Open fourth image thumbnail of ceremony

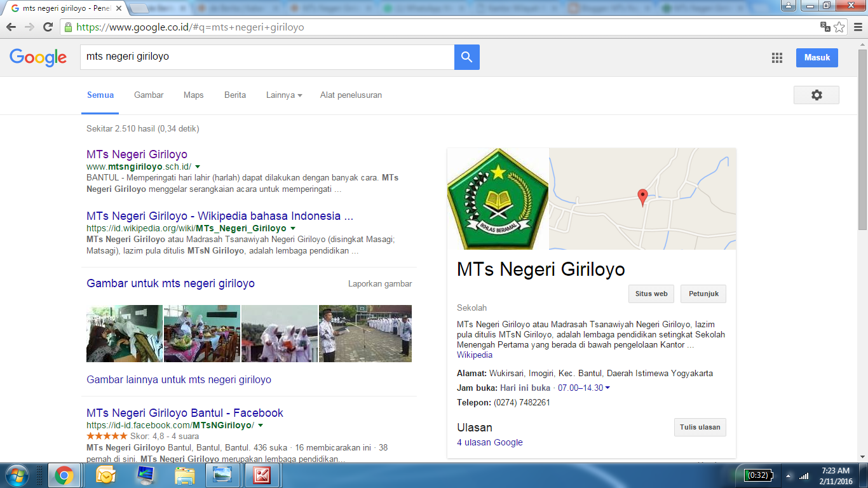(x=365, y=334)
